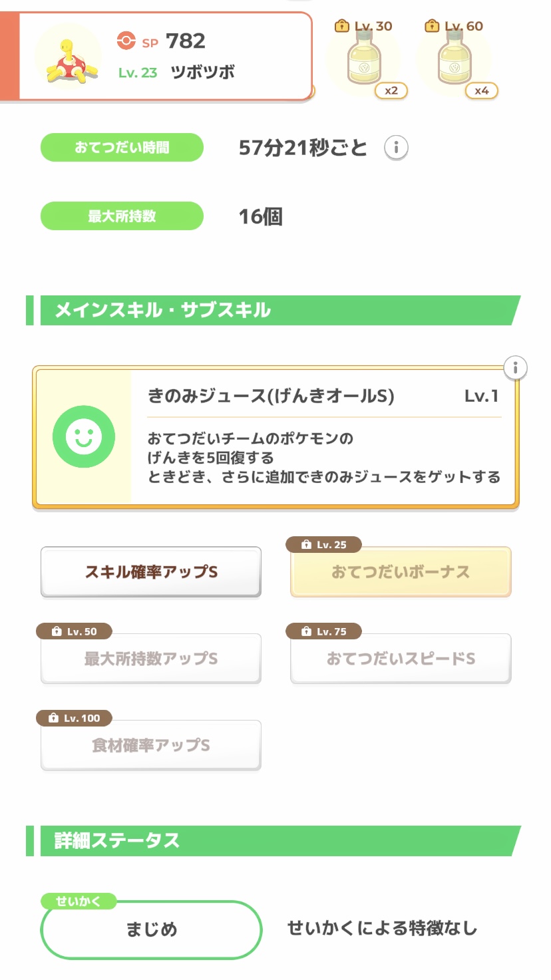Screen dimensions: 551x980
Task: Open info icon beside 57分21秒ごと
Action: [396, 147]
